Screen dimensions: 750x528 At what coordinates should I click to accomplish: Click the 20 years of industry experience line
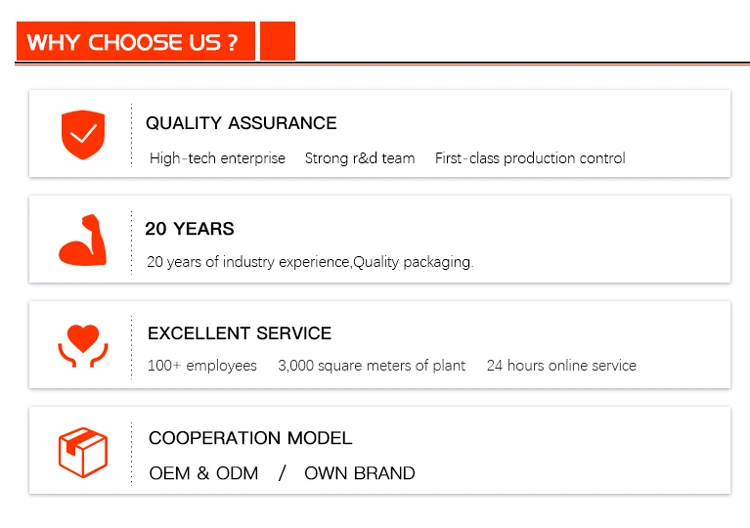click(x=310, y=262)
